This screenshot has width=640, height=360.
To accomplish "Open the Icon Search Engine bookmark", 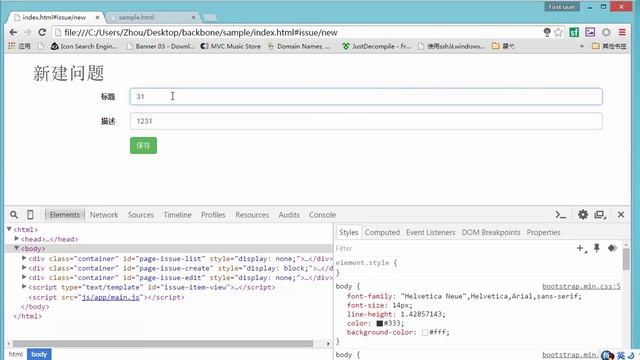I will [x=84, y=46].
